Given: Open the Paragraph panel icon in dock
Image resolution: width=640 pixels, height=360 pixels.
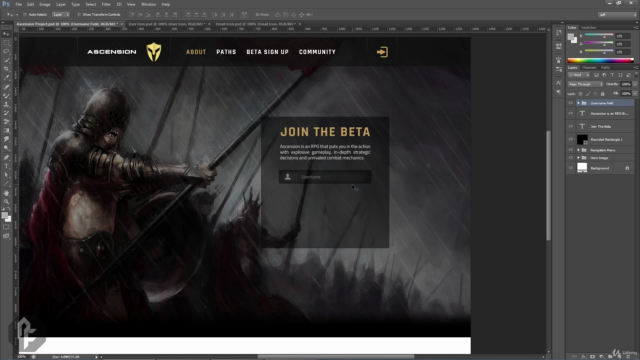Looking at the screenshot, I should (x=558, y=93).
